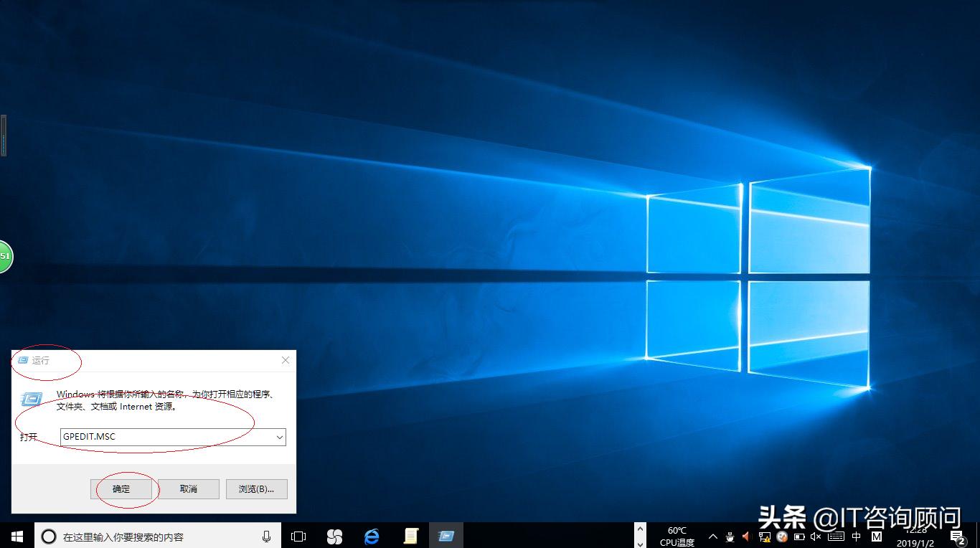Open the touch keyboard from system tray

(836, 536)
